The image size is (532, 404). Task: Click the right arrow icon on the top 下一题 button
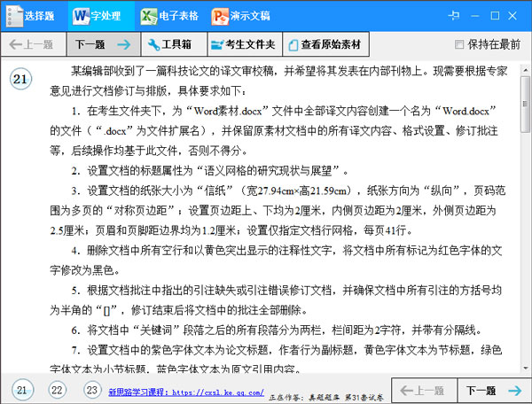click(x=124, y=44)
